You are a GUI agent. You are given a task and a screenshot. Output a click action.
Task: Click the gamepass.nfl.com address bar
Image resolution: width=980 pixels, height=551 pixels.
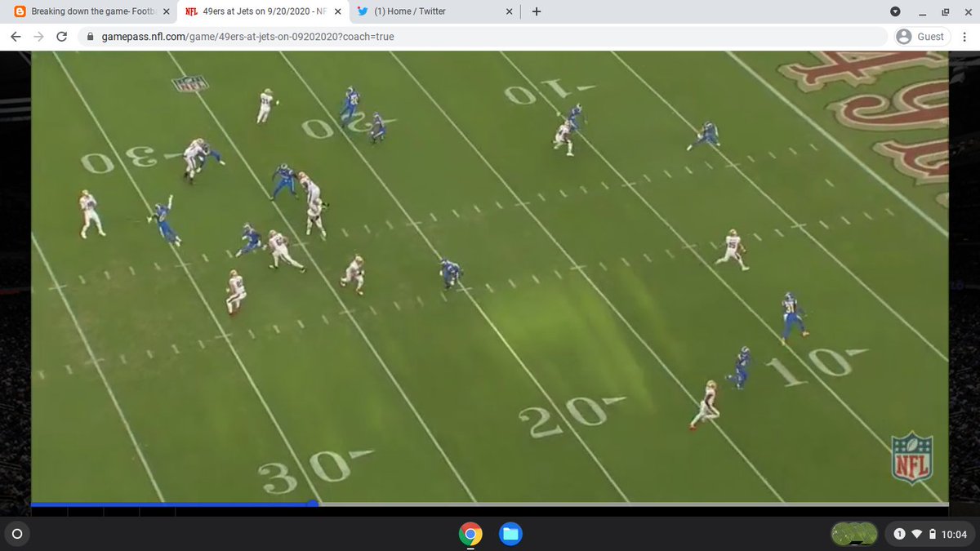coord(482,37)
